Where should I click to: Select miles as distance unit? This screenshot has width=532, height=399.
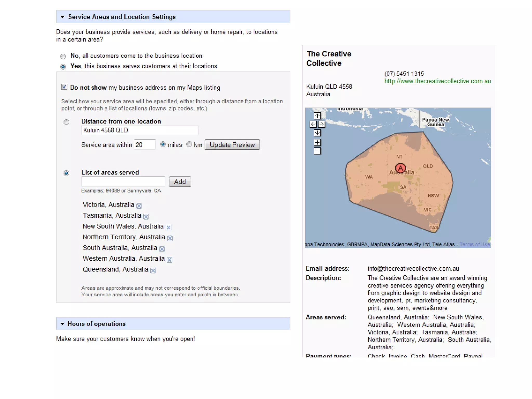[163, 144]
